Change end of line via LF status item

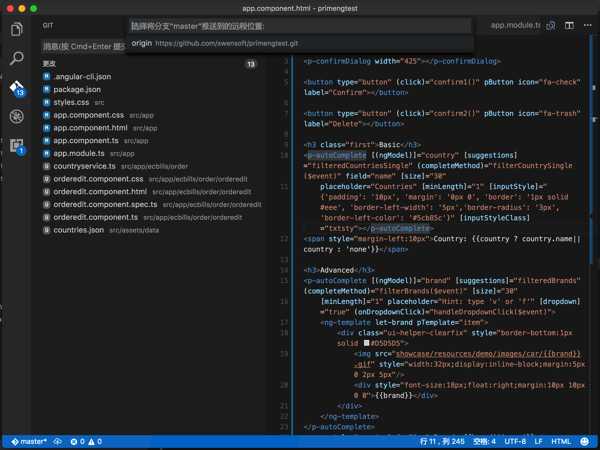pyautogui.click(x=538, y=442)
